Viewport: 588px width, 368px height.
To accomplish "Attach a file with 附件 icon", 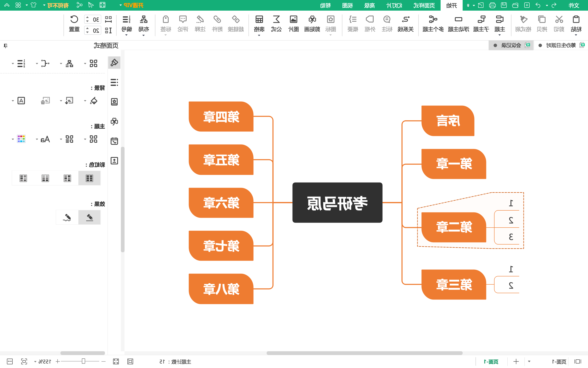I will (217, 19).
